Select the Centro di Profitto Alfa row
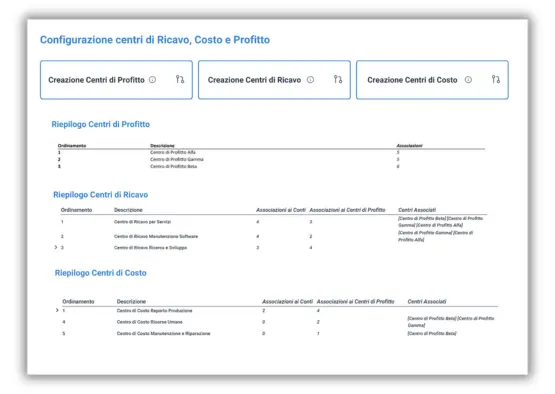555x394 pixels. tap(271, 152)
